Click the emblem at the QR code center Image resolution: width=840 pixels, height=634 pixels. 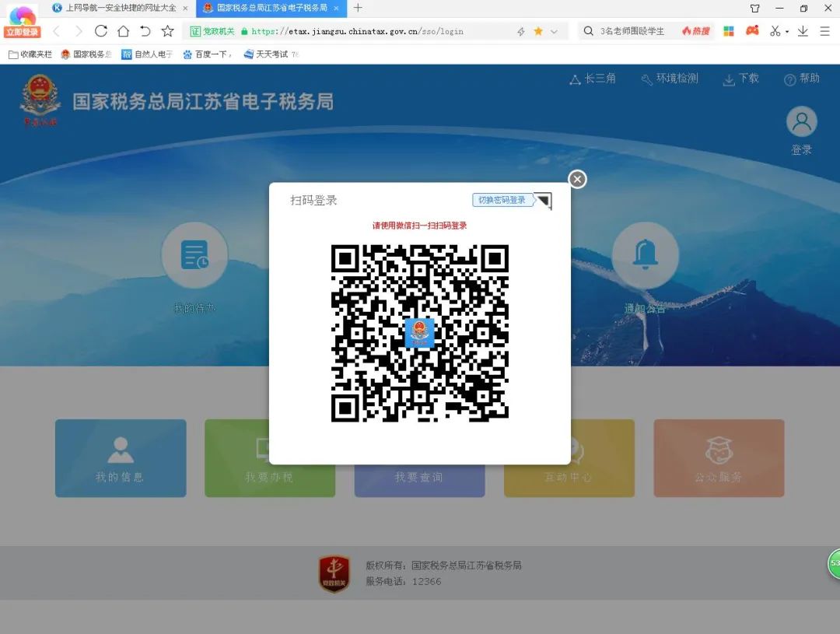click(419, 333)
